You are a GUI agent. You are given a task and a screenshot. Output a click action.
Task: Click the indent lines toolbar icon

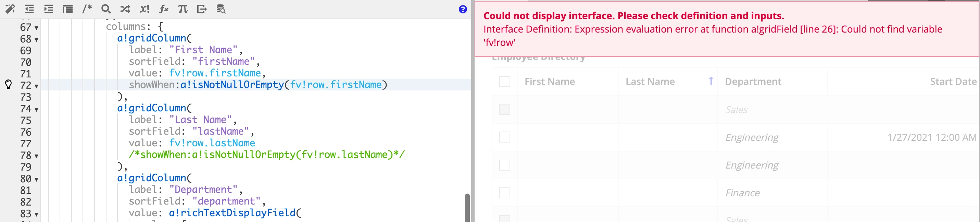click(48, 9)
